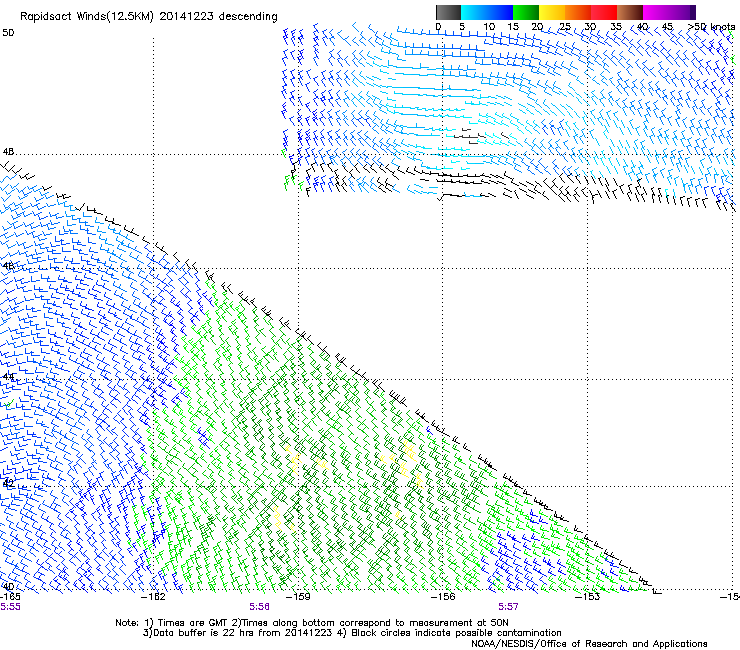Click the 42 latitude axis label
The width and height of the screenshot is (740, 650).
point(8,483)
